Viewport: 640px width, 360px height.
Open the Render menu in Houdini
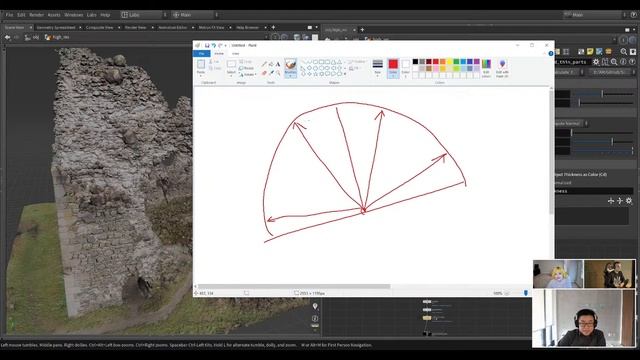(36, 15)
